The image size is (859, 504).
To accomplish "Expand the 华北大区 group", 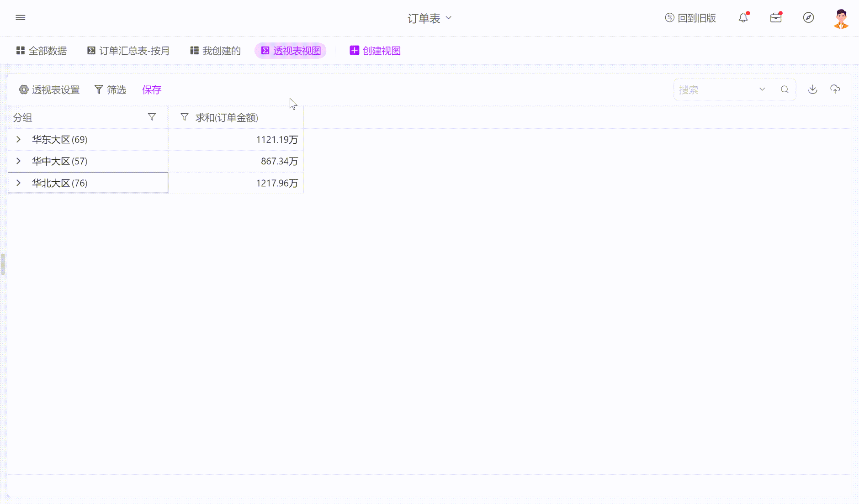I will pos(18,183).
